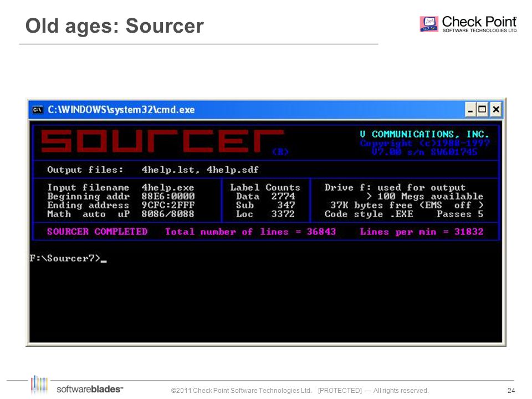Click 'Drive f: used for output' text

click(x=395, y=188)
